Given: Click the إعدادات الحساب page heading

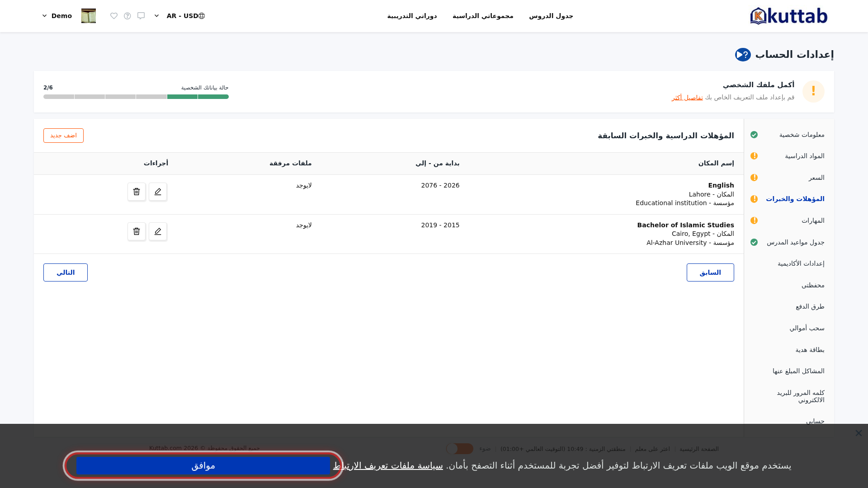Looking at the screenshot, I should [795, 55].
